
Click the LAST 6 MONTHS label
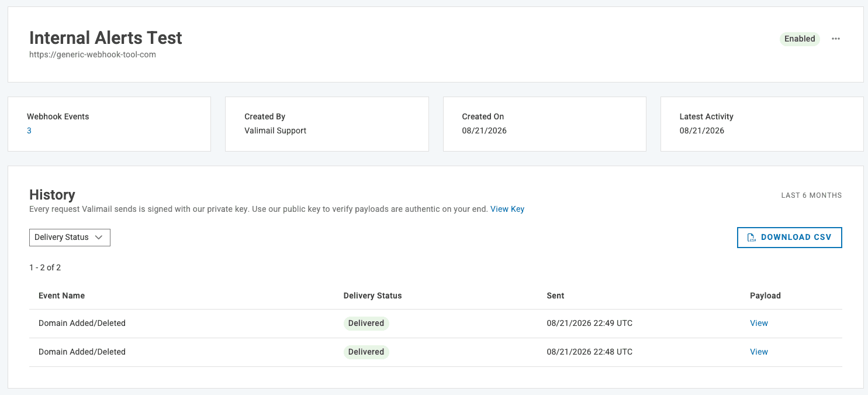(x=811, y=195)
